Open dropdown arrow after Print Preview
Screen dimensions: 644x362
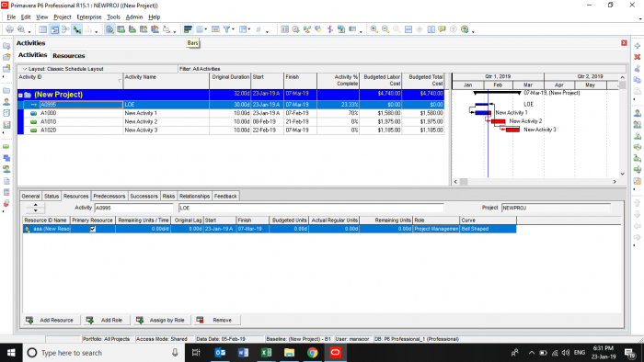click(29, 31)
